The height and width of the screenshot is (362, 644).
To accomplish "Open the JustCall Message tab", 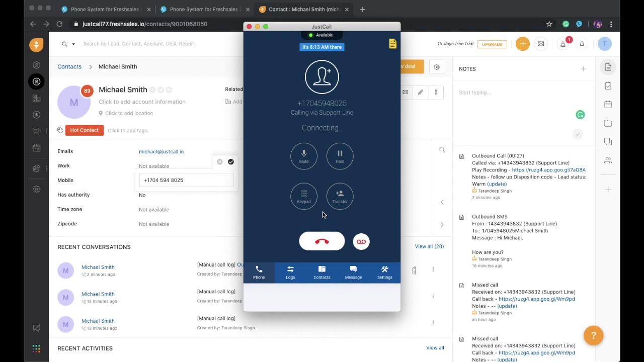I will 353,272.
